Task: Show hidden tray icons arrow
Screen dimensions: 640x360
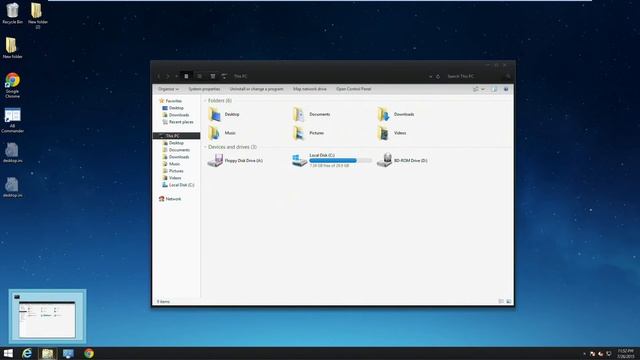Action: pos(584,353)
